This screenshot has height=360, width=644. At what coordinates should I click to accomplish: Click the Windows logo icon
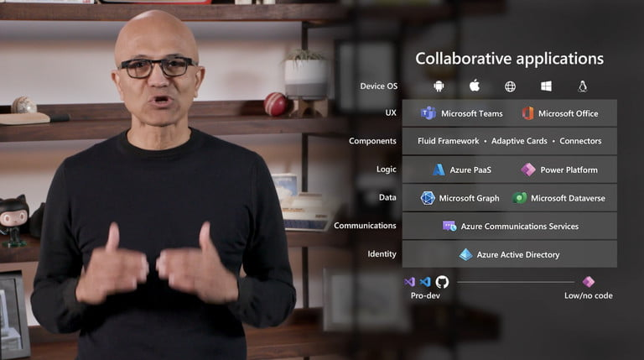pos(546,86)
